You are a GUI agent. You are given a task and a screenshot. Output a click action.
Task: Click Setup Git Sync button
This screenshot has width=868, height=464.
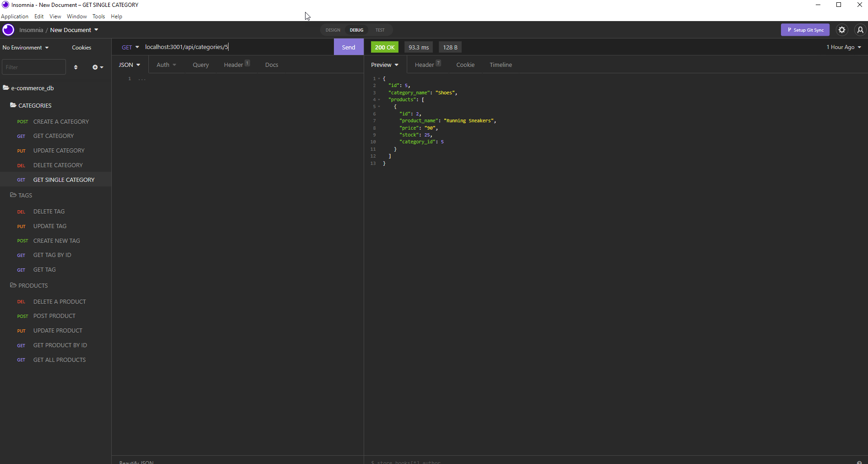tap(805, 30)
